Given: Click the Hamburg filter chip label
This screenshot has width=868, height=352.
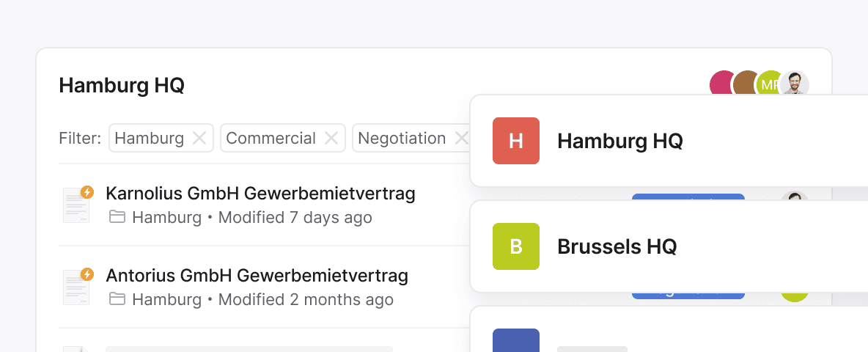Looking at the screenshot, I should coord(150,138).
